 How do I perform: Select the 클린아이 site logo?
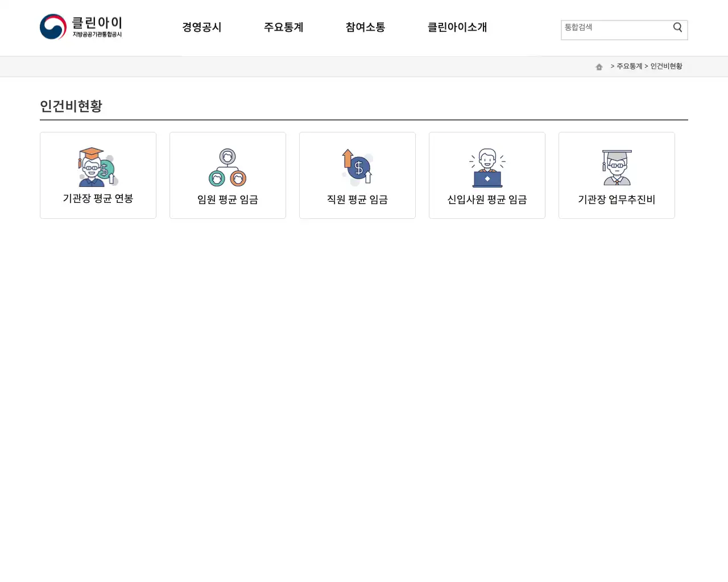(81, 26)
